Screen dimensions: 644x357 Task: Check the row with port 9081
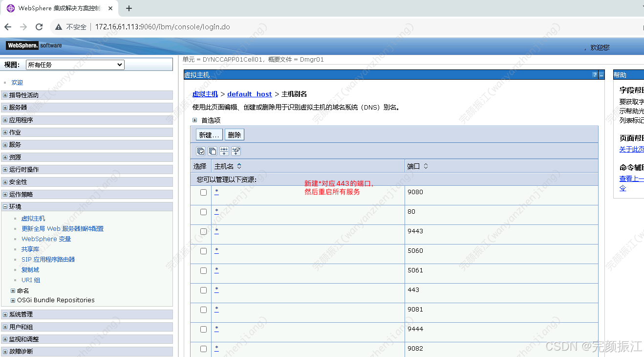click(x=203, y=310)
